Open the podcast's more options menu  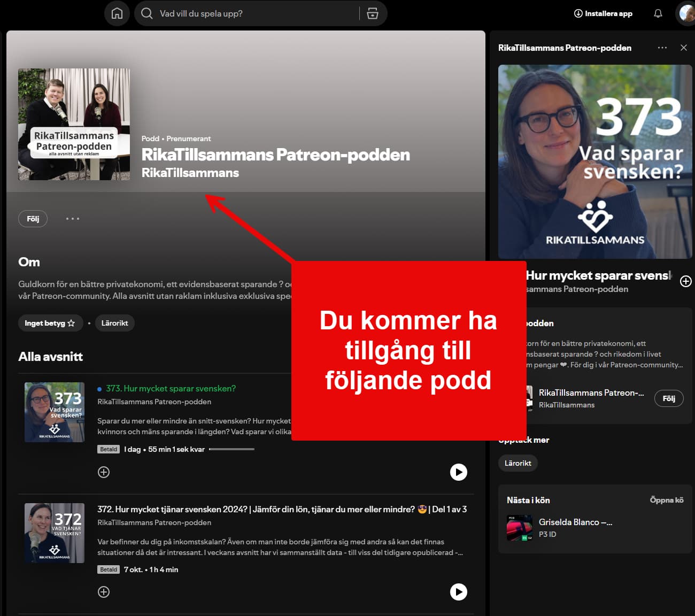click(x=73, y=219)
